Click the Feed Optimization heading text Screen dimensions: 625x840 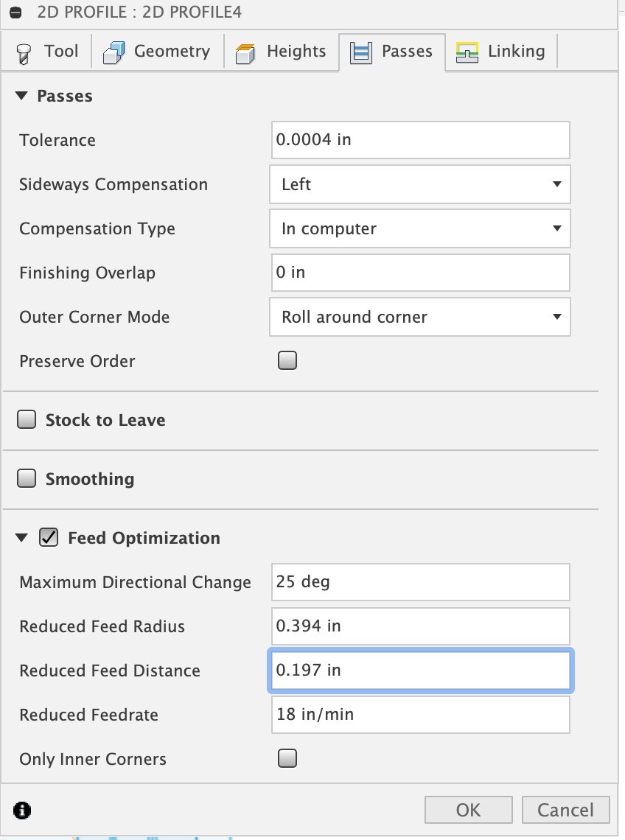tap(144, 538)
